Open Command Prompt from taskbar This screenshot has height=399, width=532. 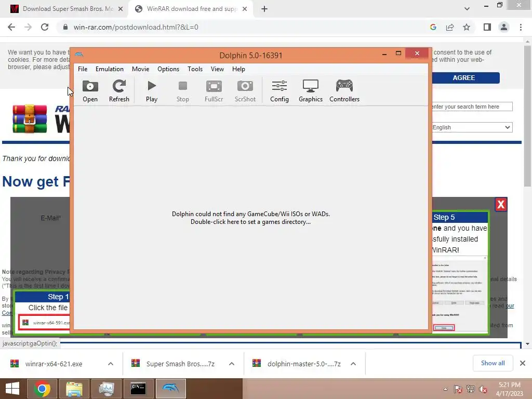[x=138, y=389]
